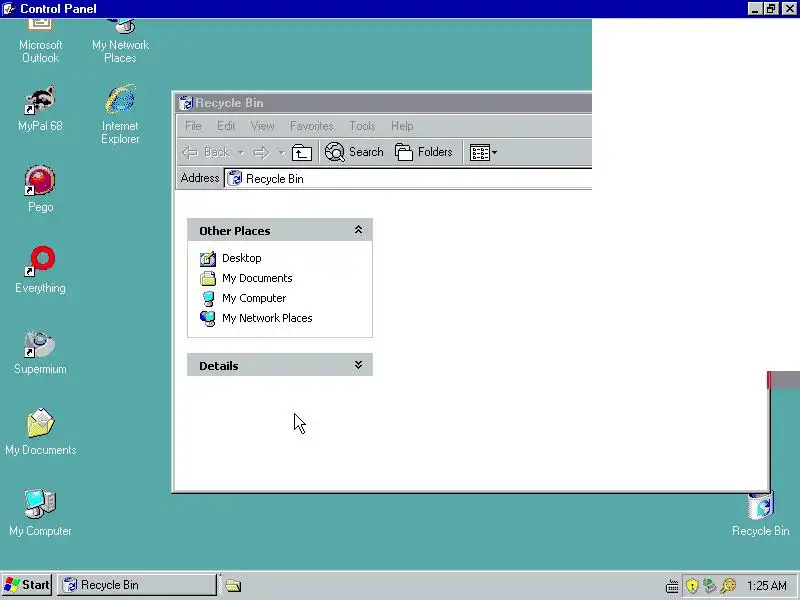
Task: Go to My Network Places link
Action: 256,318
